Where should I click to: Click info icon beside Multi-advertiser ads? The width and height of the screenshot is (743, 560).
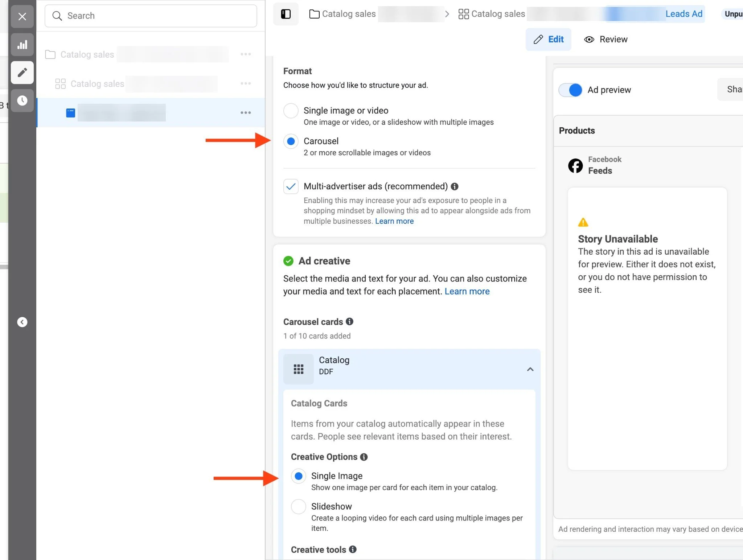pyautogui.click(x=455, y=186)
